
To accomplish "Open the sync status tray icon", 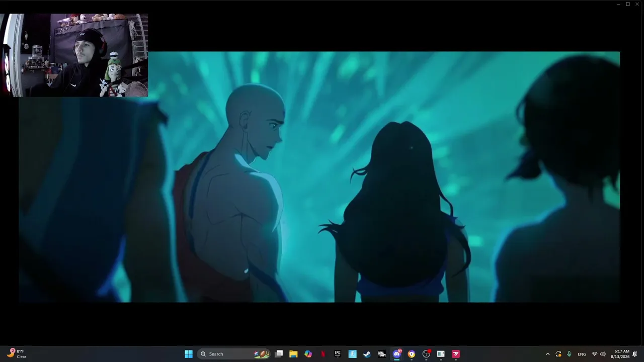I will (558, 354).
